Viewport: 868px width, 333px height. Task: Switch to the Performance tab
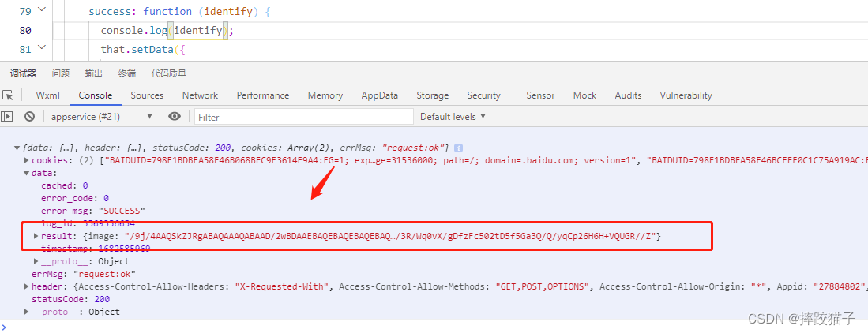click(x=263, y=95)
